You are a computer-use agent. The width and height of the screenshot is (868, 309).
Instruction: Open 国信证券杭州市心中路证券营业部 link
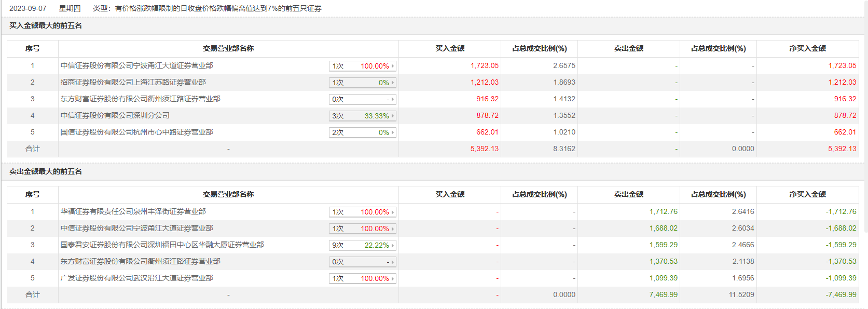[136, 132]
